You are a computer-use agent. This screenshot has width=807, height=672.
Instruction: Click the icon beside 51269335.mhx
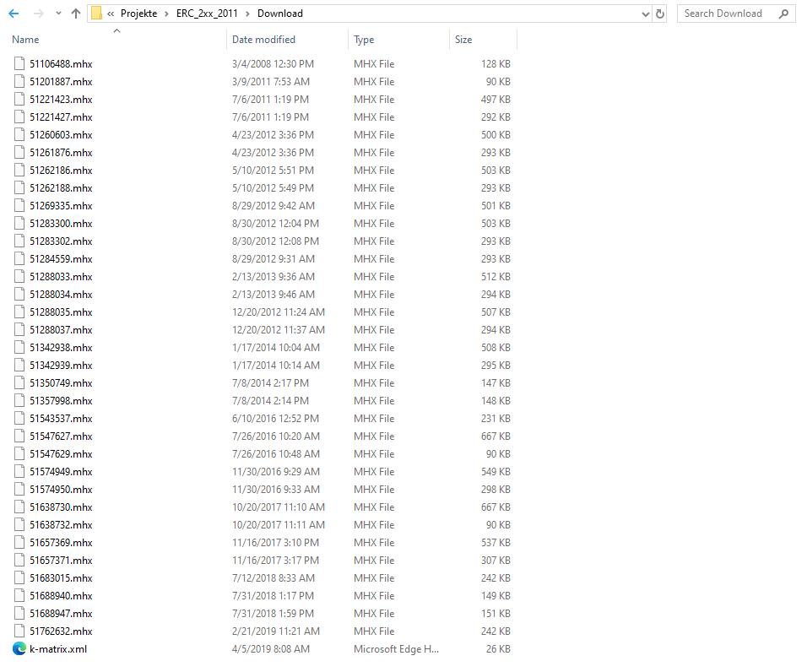click(19, 206)
